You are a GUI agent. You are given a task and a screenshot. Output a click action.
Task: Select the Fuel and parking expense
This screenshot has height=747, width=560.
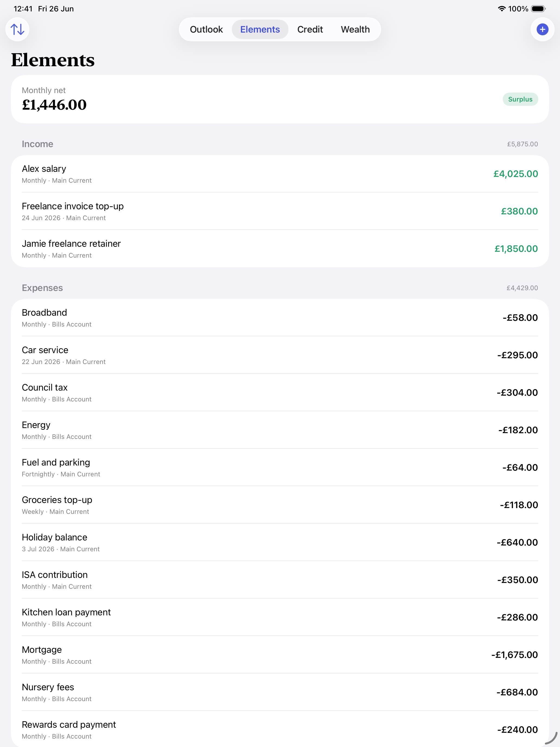(280, 468)
